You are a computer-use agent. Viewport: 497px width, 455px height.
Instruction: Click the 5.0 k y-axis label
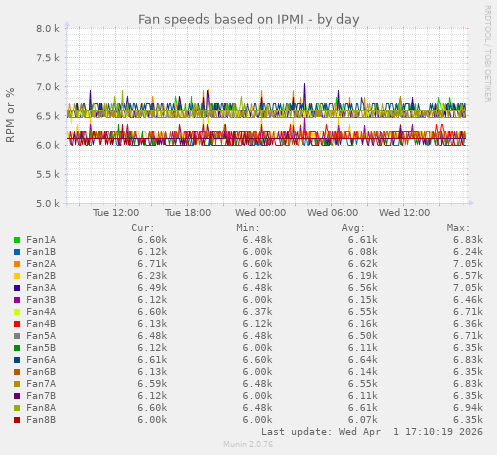click(x=48, y=203)
